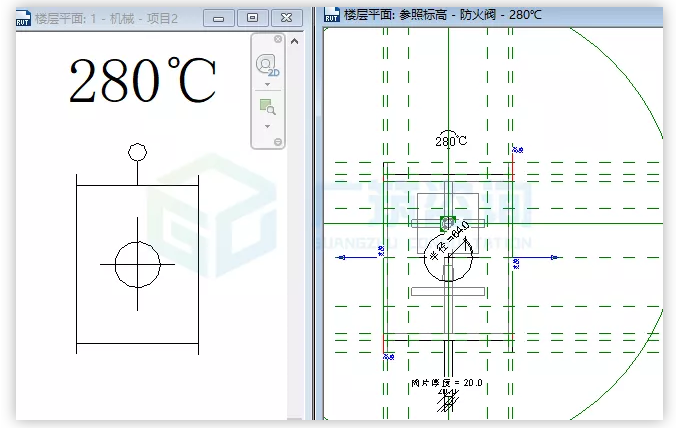Click the RVT icon of 项目2 view
The width and height of the screenshot is (676, 428).
(x=23, y=19)
